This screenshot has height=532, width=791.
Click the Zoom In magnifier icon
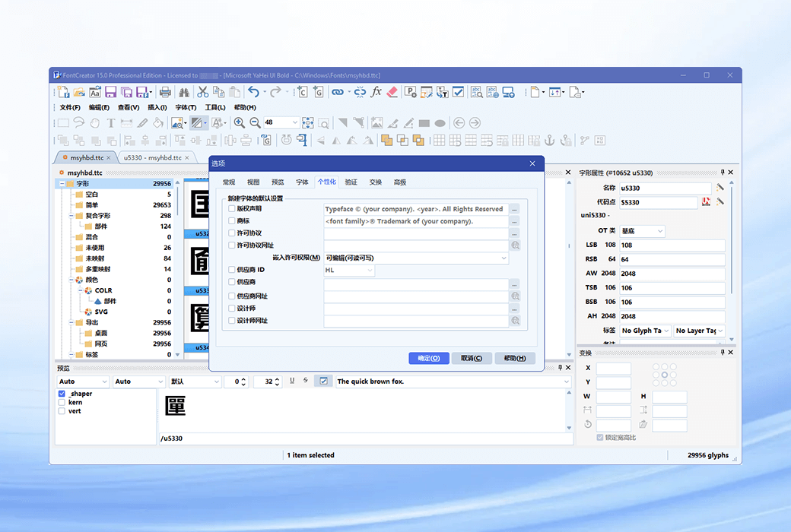coord(239,122)
